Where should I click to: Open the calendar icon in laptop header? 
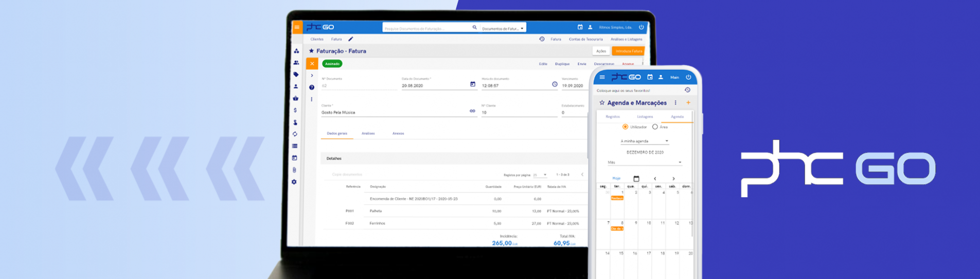tap(580, 27)
